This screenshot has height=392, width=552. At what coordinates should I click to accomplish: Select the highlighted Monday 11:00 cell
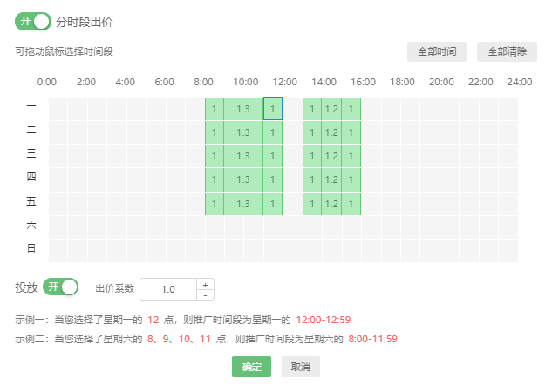point(272,109)
